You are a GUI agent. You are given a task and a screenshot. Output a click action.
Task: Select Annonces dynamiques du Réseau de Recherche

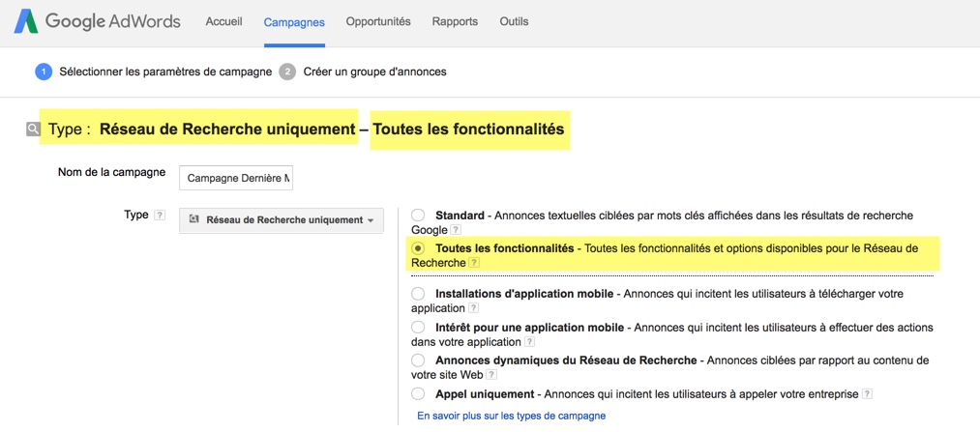(418, 360)
